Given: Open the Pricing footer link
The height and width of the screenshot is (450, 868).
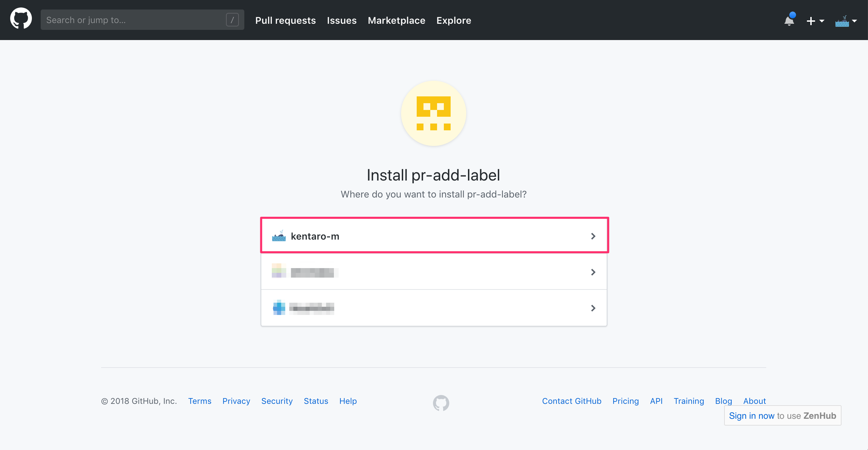Looking at the screenshot, I should 625,401.
